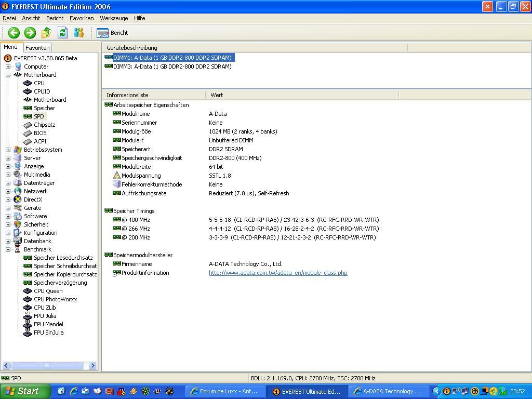Expand the Betriebssystem node

pyautogui.click(x=8, y=150)
